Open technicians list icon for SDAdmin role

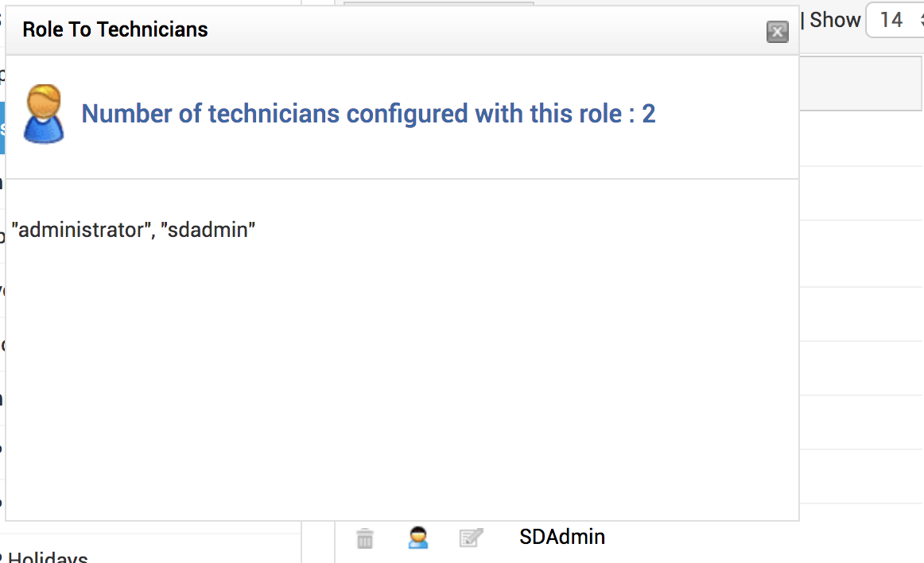(418, 538)
